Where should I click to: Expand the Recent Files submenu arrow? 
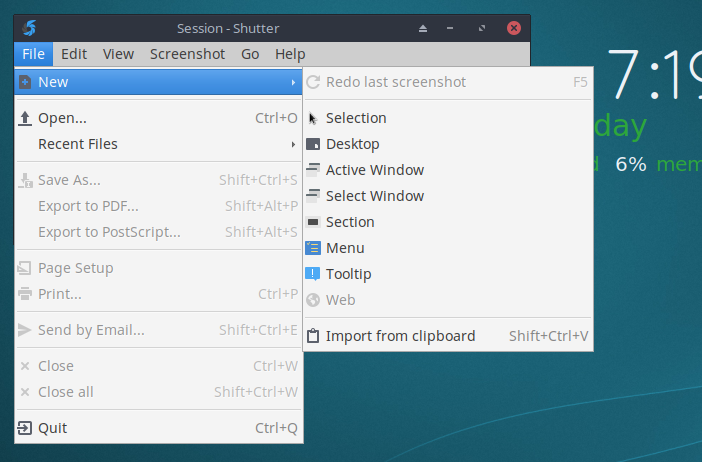293,144
